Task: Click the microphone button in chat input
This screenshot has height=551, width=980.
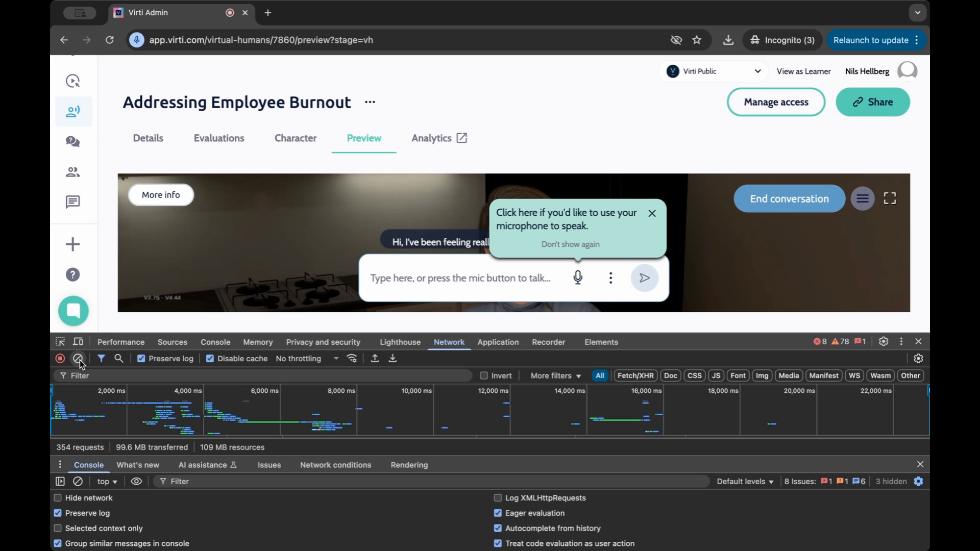Action: [x=577, y=278]
